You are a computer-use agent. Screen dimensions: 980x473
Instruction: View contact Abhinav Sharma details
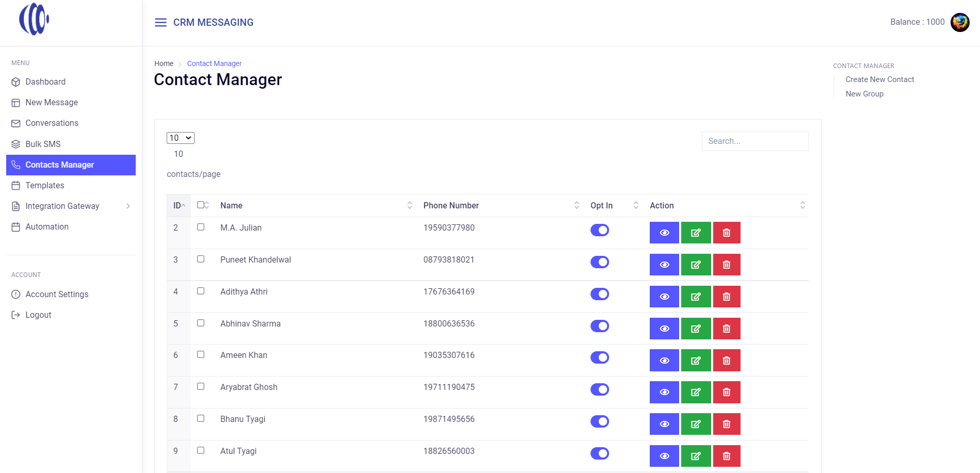(x=664, y=329)
